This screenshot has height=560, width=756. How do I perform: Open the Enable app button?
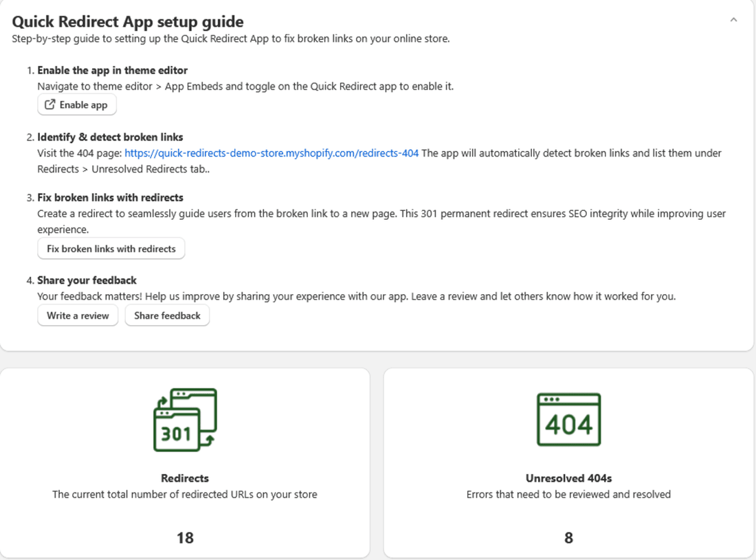pos(76,104)
